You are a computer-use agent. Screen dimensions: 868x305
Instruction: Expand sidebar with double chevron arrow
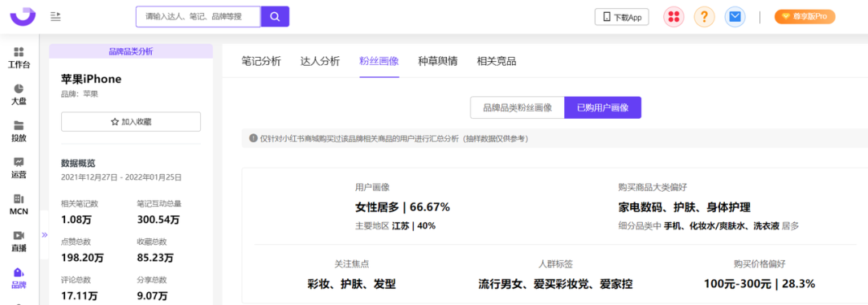tap(45, 234)
